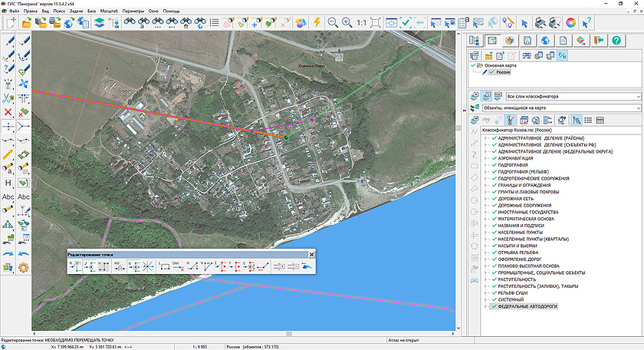Click the layers stack icon in toolbar

(x=100, y=23)
